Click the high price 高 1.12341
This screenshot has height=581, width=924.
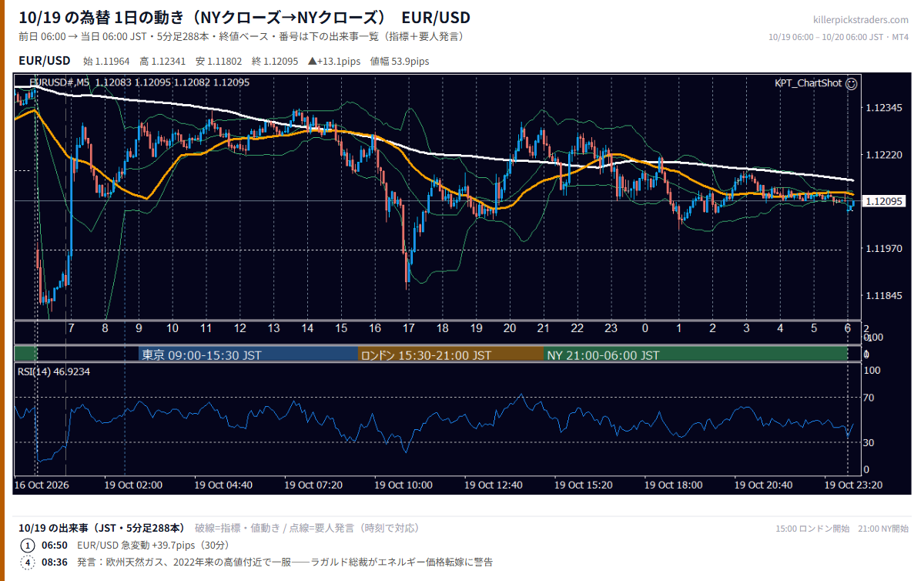[x=163, y=61]
